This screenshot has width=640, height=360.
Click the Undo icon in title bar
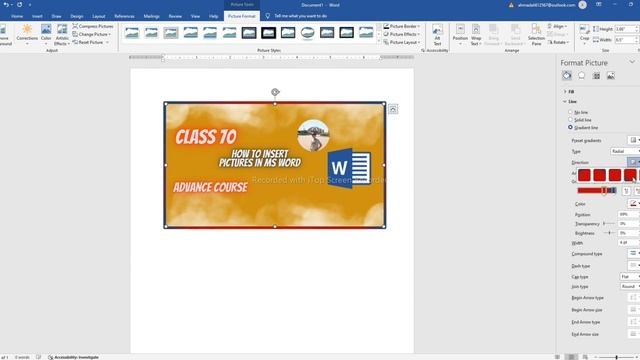[x=6, y=5]
